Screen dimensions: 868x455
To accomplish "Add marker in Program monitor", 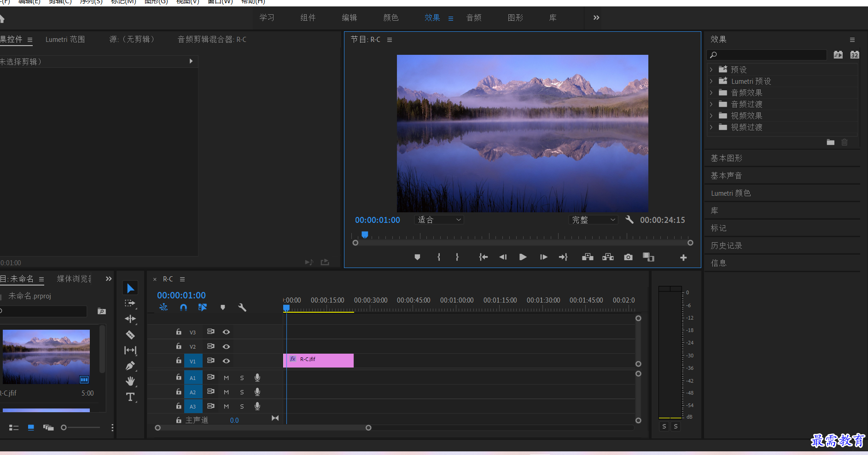I will 417,257.
